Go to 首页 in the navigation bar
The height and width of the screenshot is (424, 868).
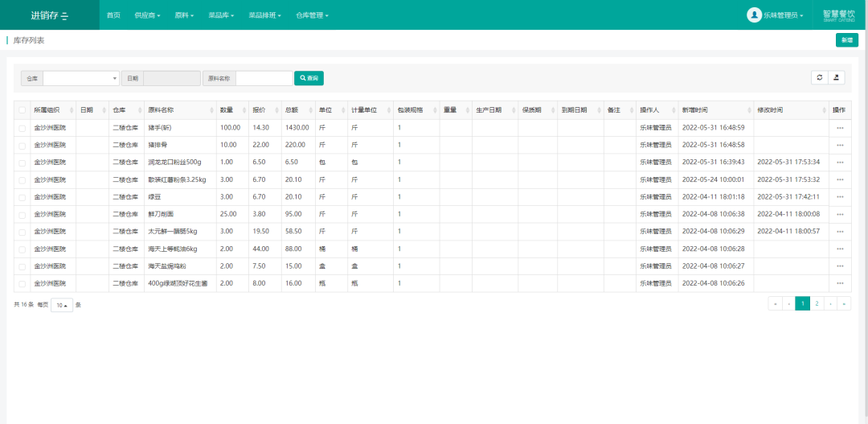click(113, 15)
